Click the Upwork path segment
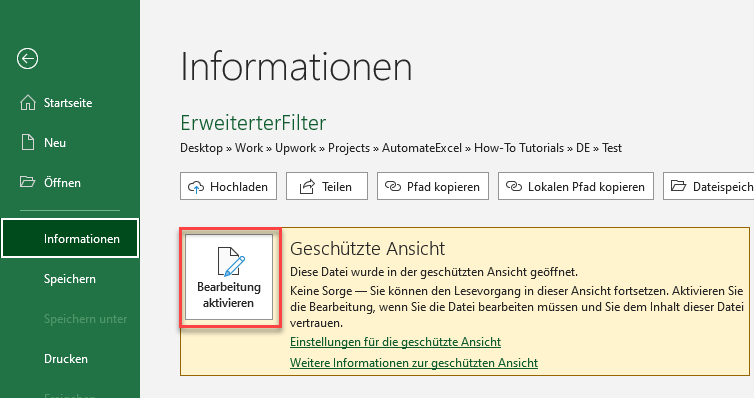 coord(295,148)
